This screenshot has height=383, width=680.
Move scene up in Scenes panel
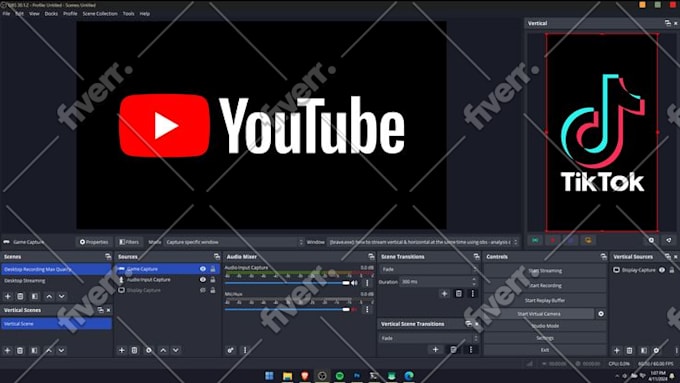click(49, 296)
